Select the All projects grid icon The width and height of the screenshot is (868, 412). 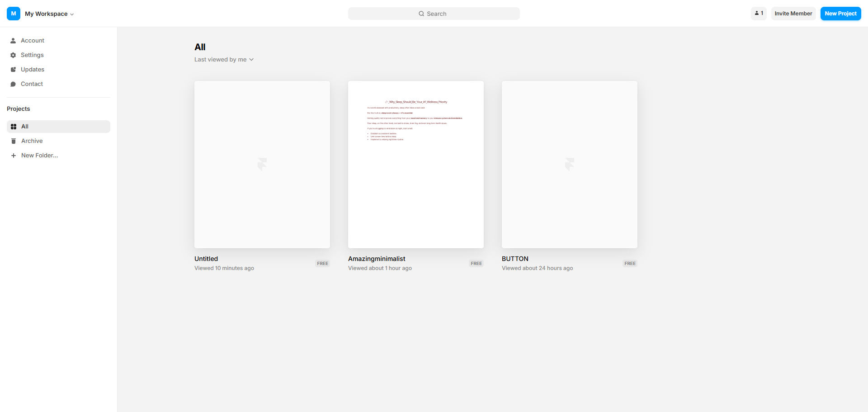(14, 127)
